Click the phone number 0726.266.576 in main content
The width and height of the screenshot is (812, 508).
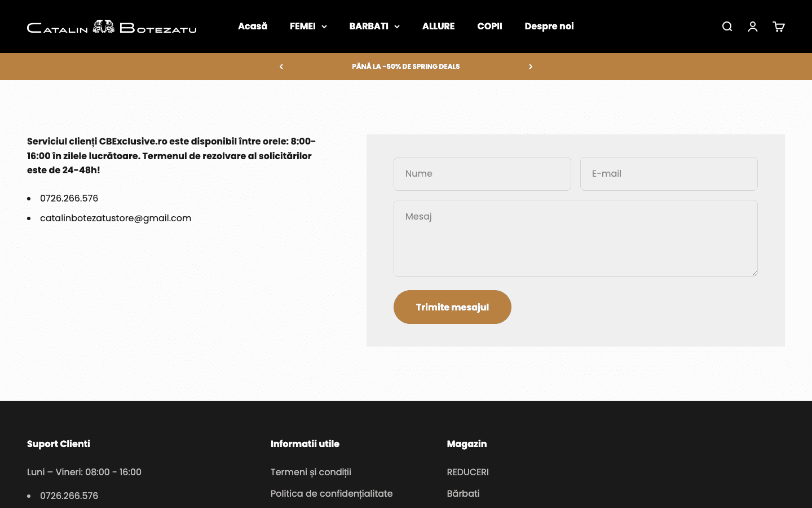69,198
